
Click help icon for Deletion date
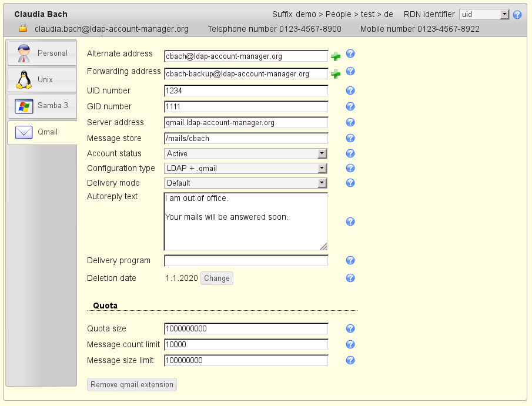pyautogui.click(x=350, y=278)
